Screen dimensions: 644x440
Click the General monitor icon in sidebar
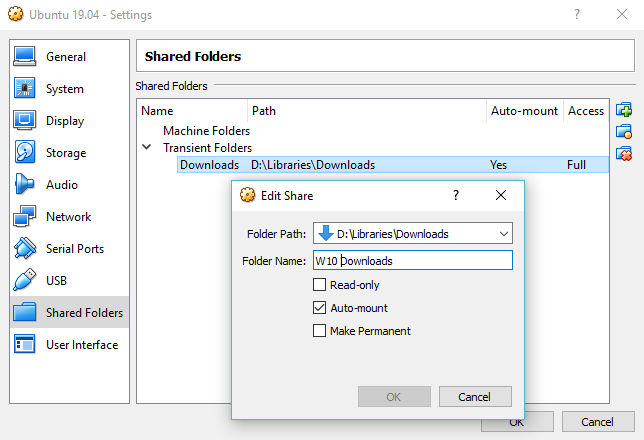tap(25, 56)
